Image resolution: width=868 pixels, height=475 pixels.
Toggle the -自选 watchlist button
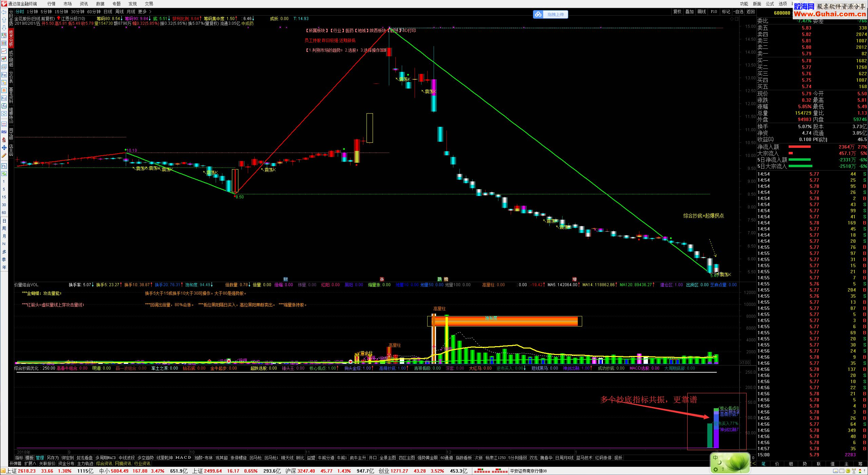738,12
